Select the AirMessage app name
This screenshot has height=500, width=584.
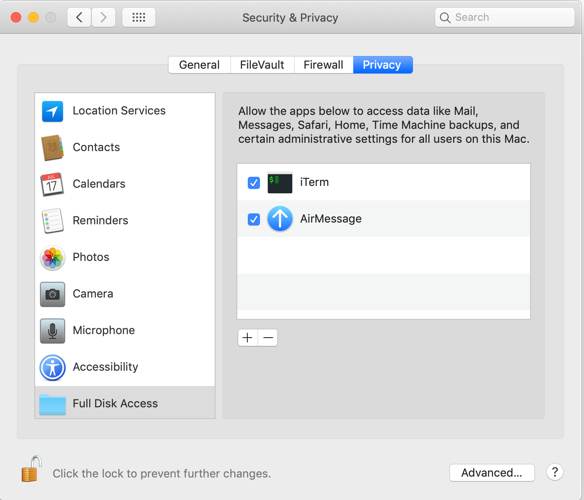[x=331, y=219]
